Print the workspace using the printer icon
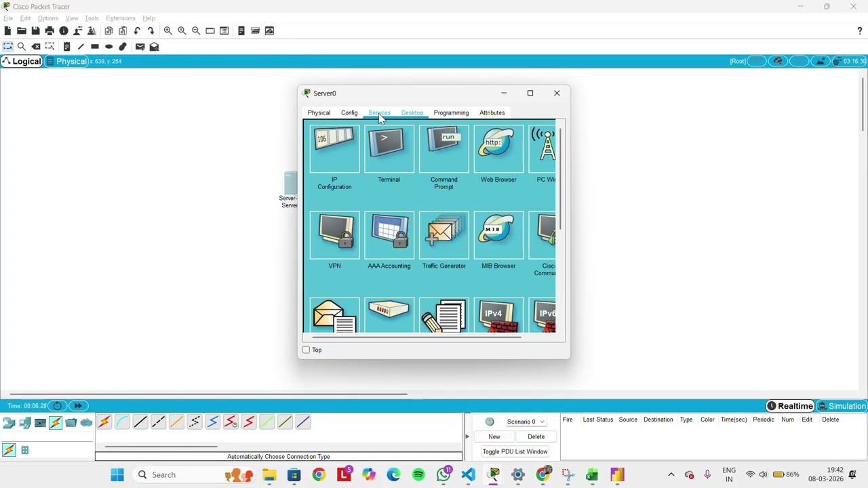Viewport: 868px width, 488px height. pyautogui.click(x=50, y=30)
